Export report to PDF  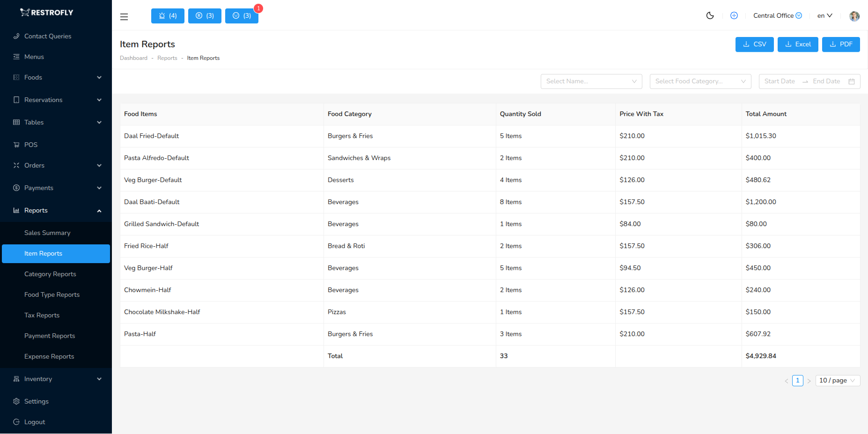coord(840,44)
